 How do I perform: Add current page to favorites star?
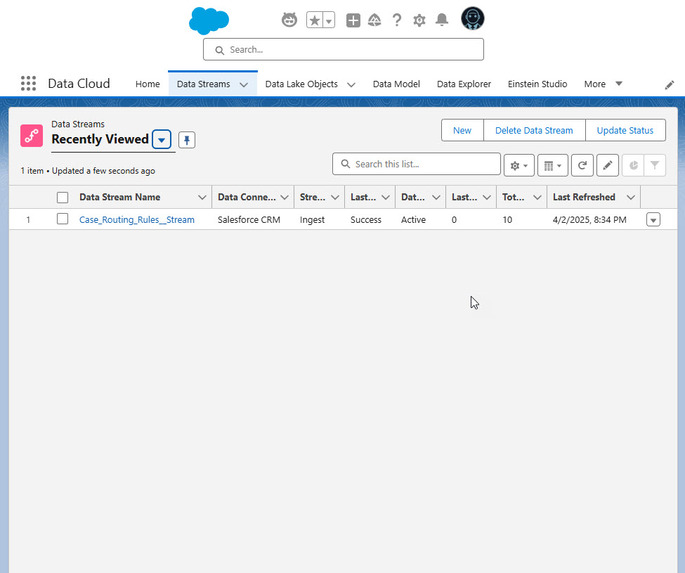click(314, 20)
